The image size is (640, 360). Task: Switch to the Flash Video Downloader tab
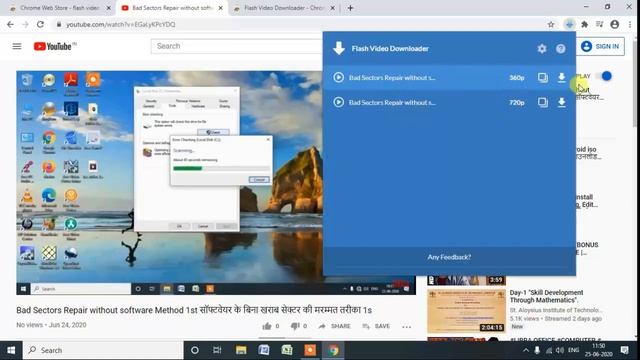(x=284, y=8)
